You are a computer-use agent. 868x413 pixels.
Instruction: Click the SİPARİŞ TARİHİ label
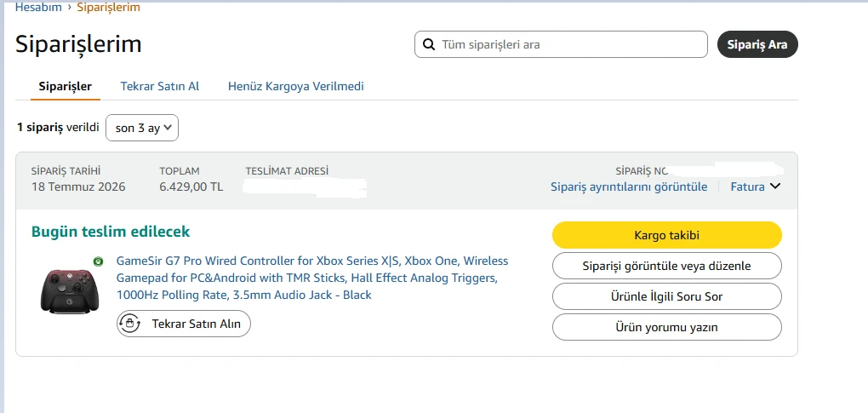(66, 171)
